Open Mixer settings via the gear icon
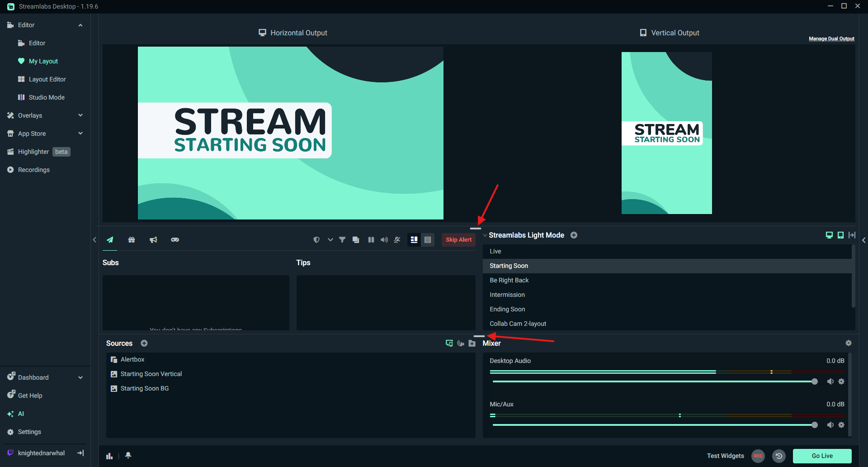Image resolution: width=868 pixels, height=467 pixels. (x=849, y=343)
